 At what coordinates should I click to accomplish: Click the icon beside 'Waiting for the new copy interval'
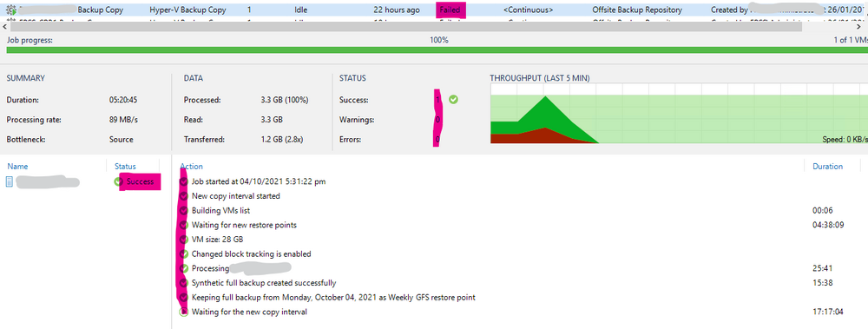click(184, 313)
